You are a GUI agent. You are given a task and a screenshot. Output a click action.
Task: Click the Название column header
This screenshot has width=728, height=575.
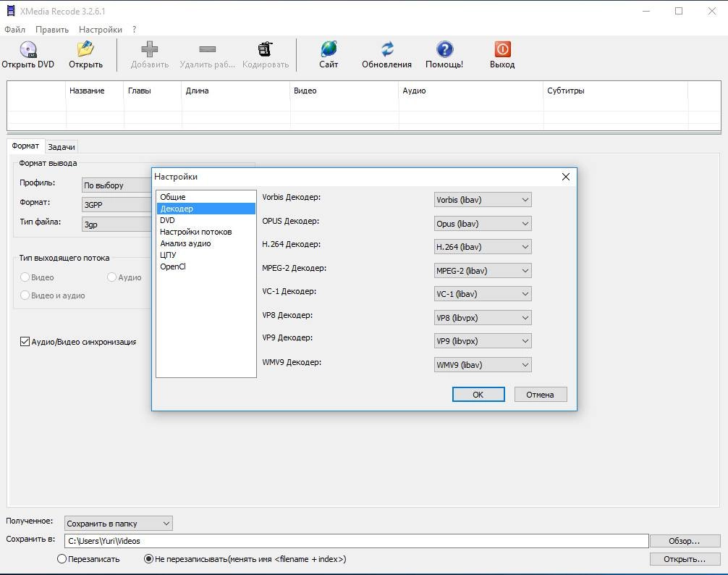tap(95, 91)
